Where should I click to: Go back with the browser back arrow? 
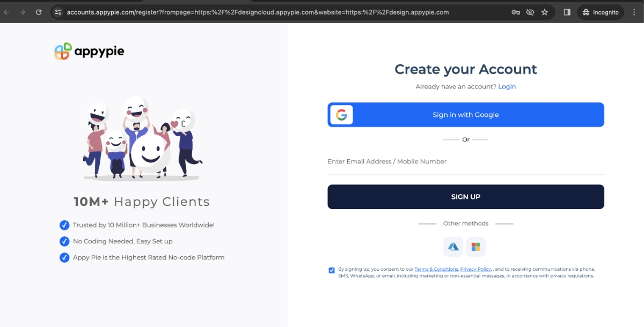7,12
